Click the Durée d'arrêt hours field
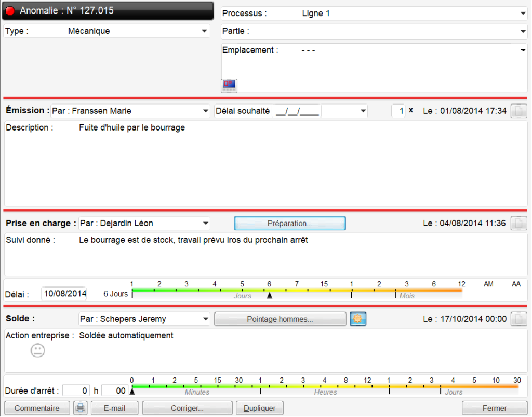Image resolution: width=532 pixels, height=417 pixels. [76, 390]
